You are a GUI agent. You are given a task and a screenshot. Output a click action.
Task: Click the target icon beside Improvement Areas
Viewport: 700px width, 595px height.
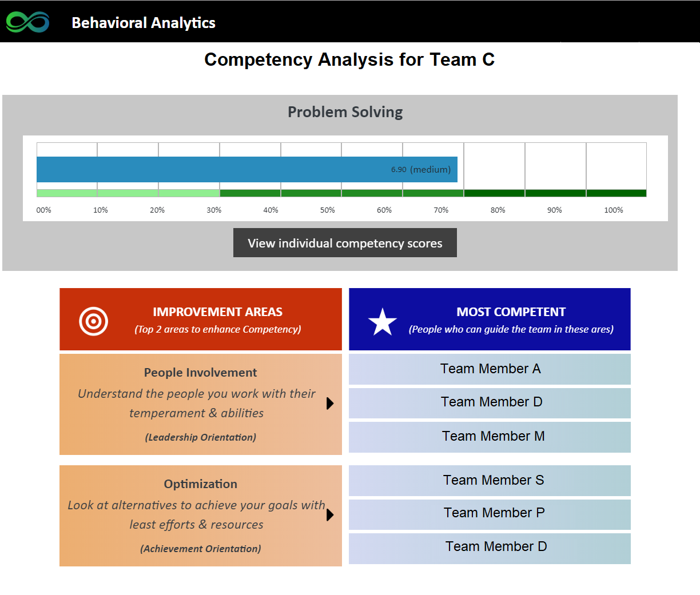pyautogui.click(x=94, y=321)
